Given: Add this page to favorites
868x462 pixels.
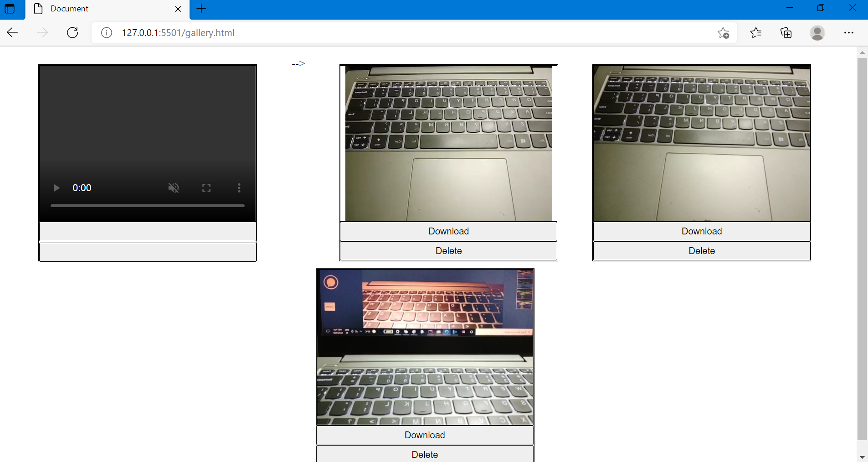Looking at the screenshot, I should pyautogui.click(x=723, y=33).
